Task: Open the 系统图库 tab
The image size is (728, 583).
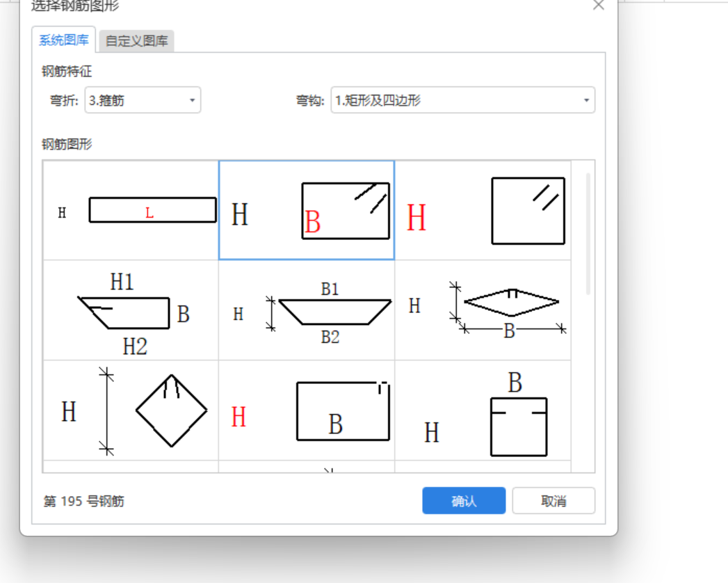Action: [x=63, y=40]
